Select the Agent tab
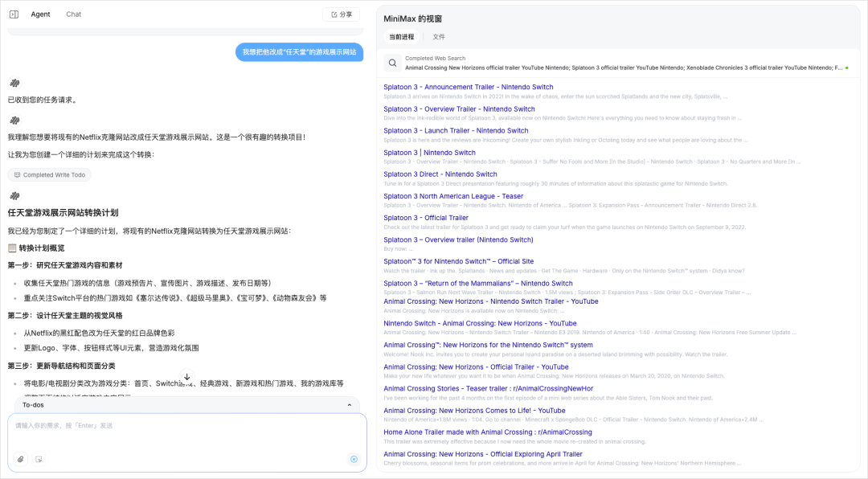868x479 pixels. coord(40,14)
